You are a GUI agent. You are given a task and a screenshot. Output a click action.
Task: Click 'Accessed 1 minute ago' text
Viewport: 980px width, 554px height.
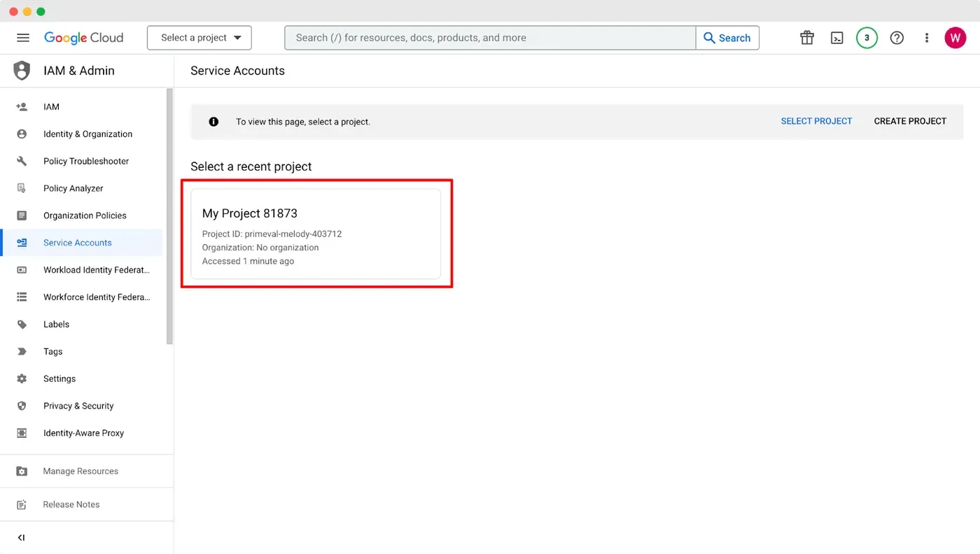[248, 261]
